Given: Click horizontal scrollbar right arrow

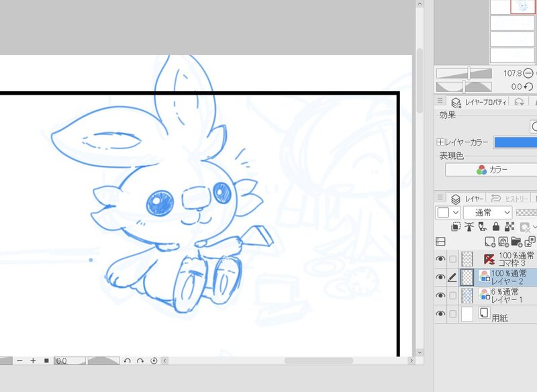Looking at the screenshot, I should pyautogui.click(x=411, y=360).
